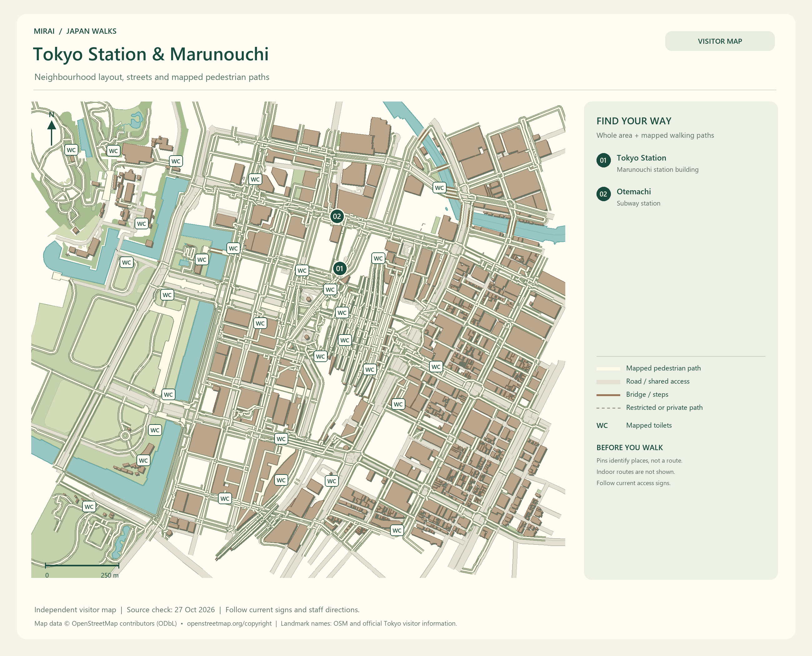Click the JAPAN WALKS breadcrumb

tap(92, 31)
